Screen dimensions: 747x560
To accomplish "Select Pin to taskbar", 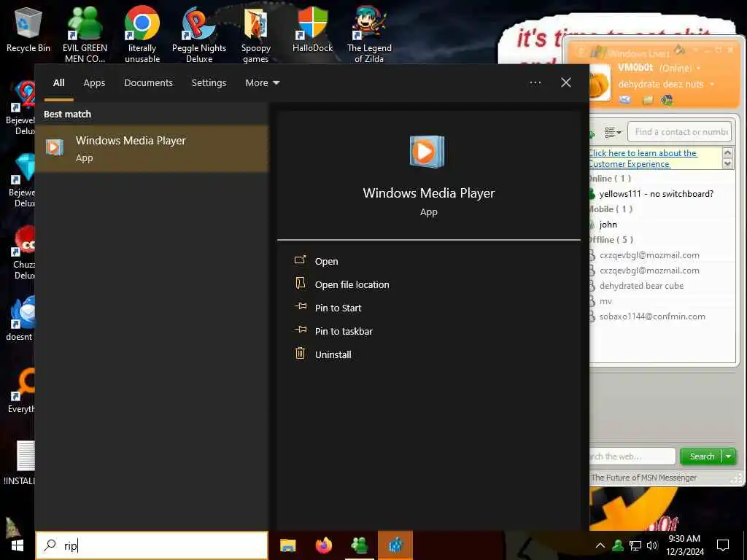I will 344,331.
